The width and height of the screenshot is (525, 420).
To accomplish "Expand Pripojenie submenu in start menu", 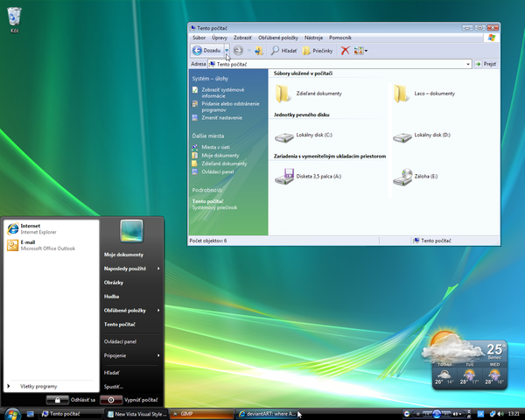I will coord(131,356).
